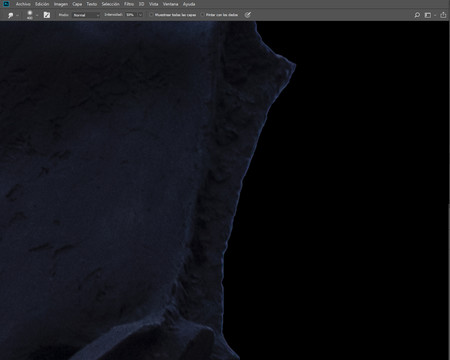Click the share image icon
The image size is (450, 360).
[x=443, y=15]
